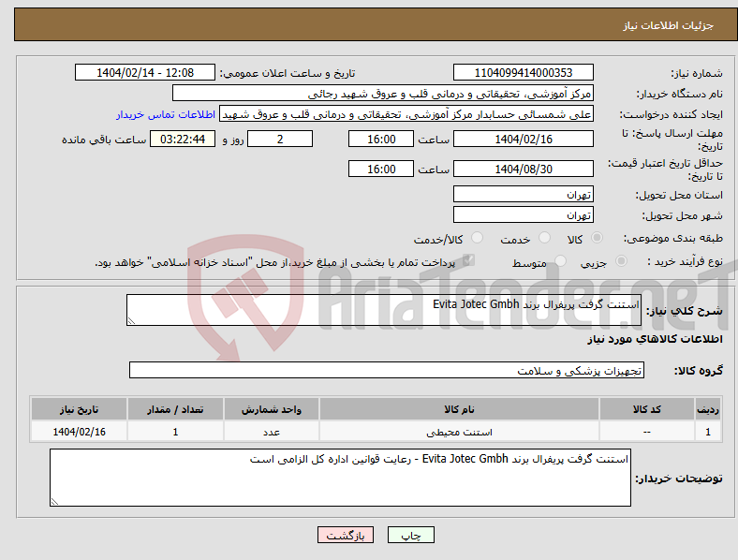
Task: Click the row number 1 cell
Action: click(708, 432)
